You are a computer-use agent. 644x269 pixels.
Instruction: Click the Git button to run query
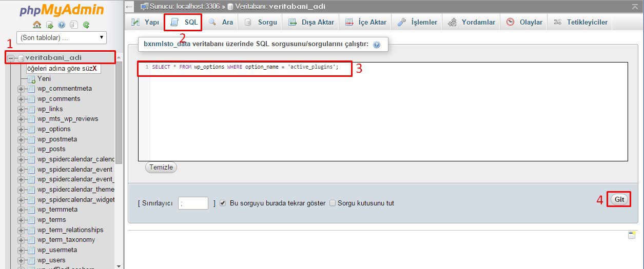[x=619, y=200]
